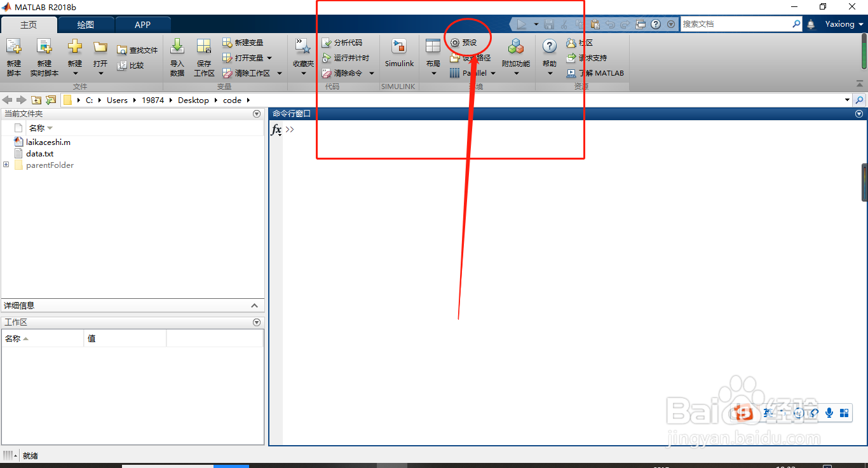Expand the 清除命令 dropdown arrow

(x=372, y=73)
